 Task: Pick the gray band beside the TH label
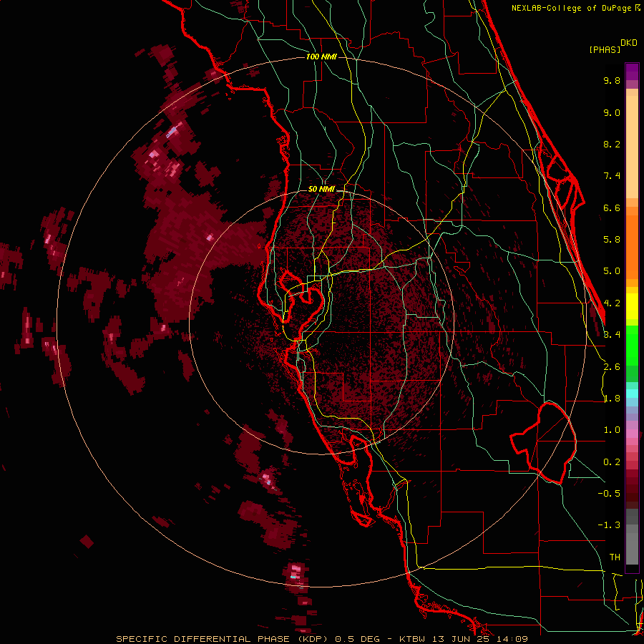(632, 548)
